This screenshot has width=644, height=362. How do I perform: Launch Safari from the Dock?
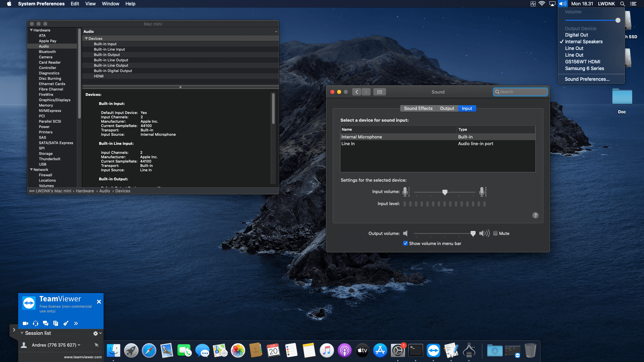pyautogui.click(x=149, y=351)
